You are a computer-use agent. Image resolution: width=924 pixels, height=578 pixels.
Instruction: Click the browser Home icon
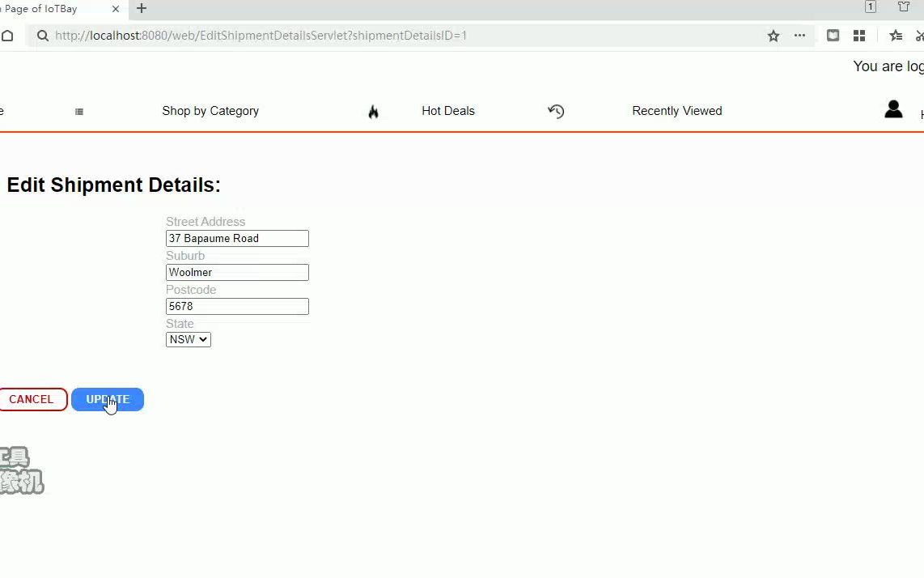[7, 36]
